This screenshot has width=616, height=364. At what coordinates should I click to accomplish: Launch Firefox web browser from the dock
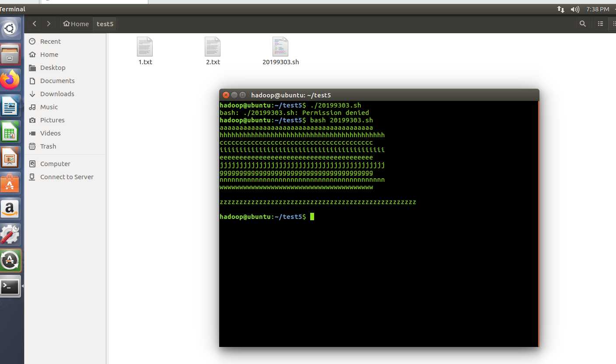coord(10,80)
